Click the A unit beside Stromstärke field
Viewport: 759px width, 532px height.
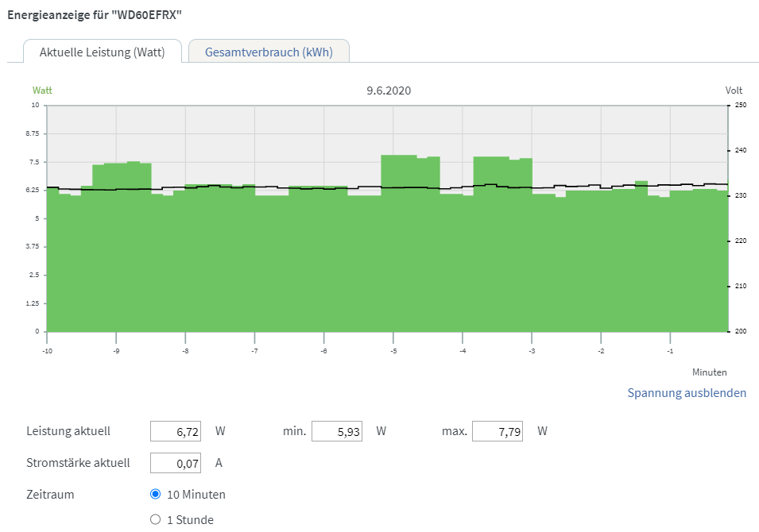click(219, 464)
